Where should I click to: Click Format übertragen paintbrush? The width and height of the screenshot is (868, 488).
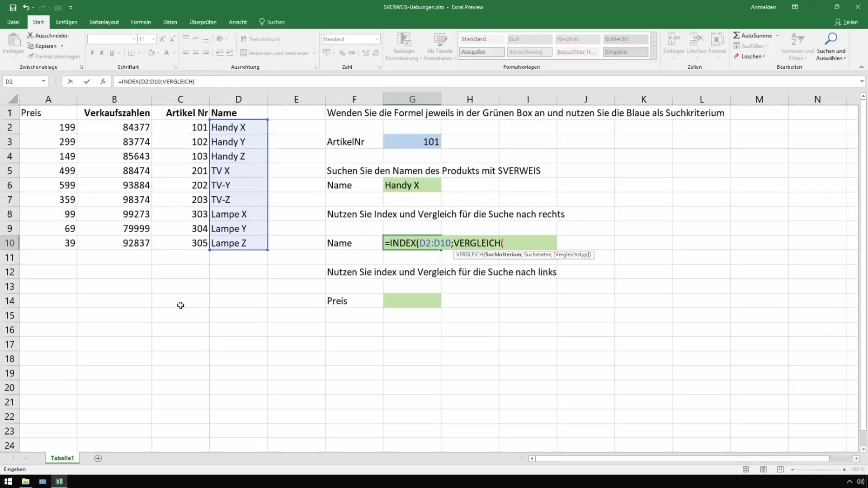click(x=54, y=56)
